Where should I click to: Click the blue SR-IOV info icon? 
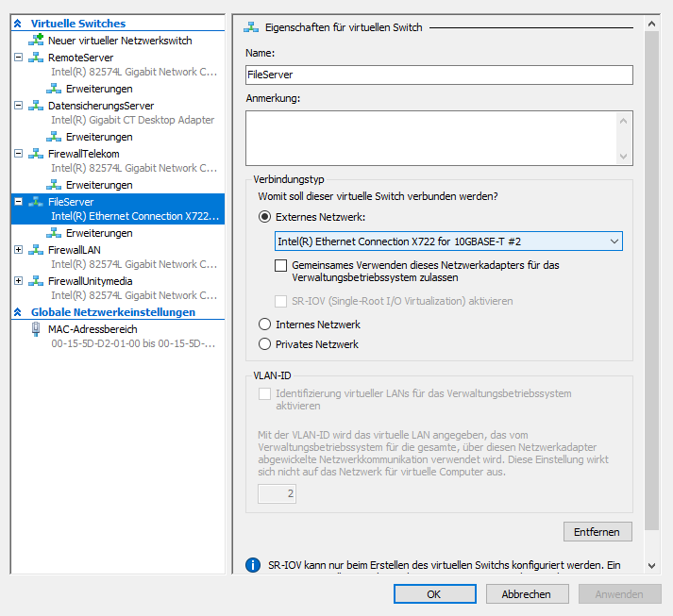[x=253, y=565]
